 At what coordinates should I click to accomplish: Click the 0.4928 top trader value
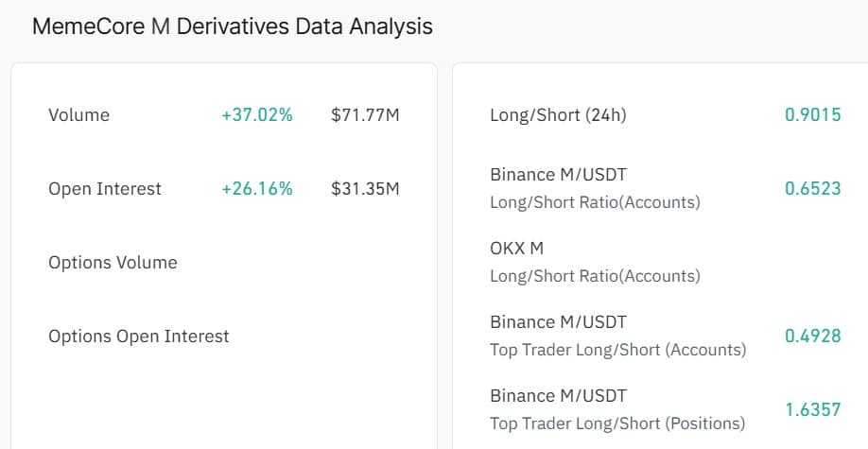click(x=812, y=337)
